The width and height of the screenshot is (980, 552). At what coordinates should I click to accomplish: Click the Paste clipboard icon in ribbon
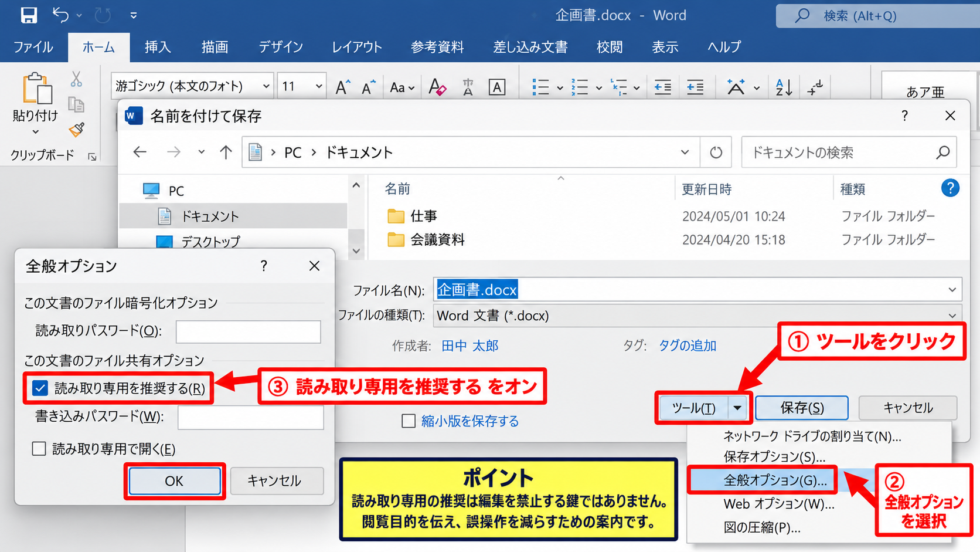pos(37,89)
